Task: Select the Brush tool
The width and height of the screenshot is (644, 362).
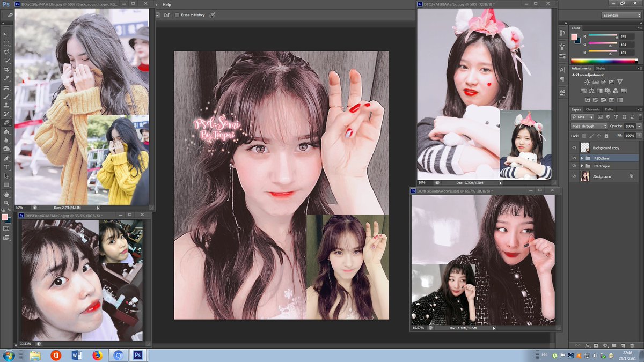Action: (x=7, y=97)
